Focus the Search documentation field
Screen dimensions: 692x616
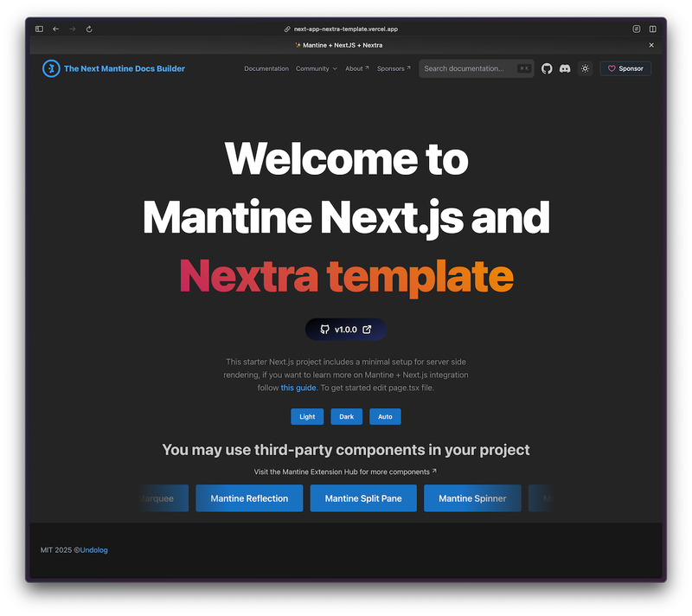click(477, 68)
